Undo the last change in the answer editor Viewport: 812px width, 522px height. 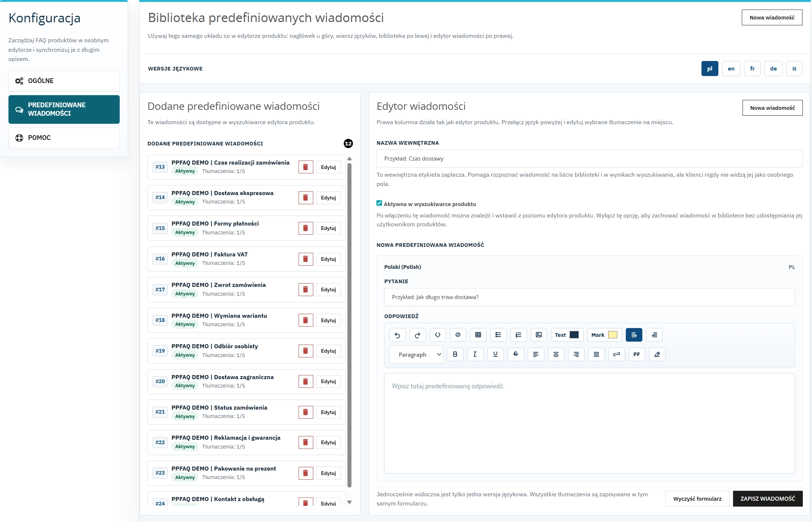(397, 335)
